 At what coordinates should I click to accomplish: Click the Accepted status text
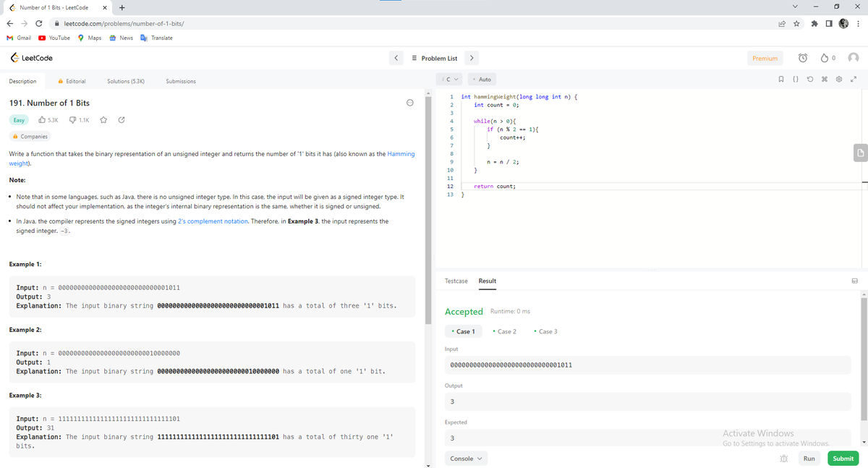click(x=464, y=312)
